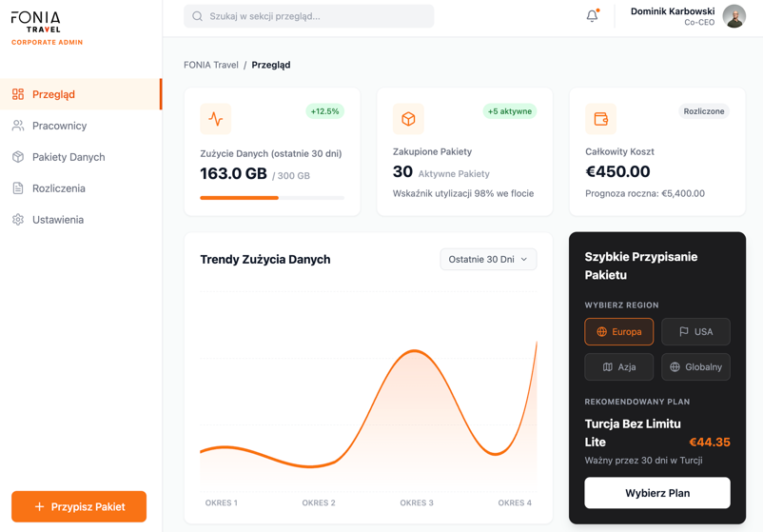Navigate to Rozliczenia in sidebar
This screenshot has width=763, height=532.
tap(59, 188)
